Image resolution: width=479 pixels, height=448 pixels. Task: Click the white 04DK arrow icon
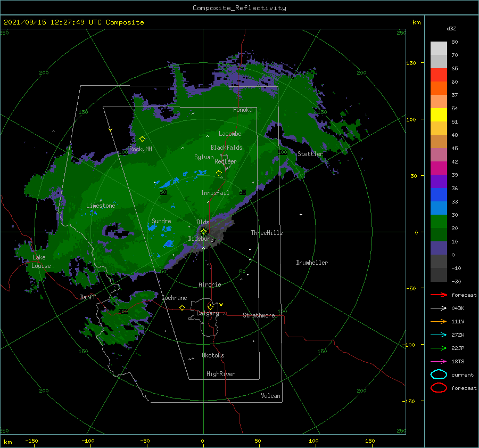click(439, 308)
